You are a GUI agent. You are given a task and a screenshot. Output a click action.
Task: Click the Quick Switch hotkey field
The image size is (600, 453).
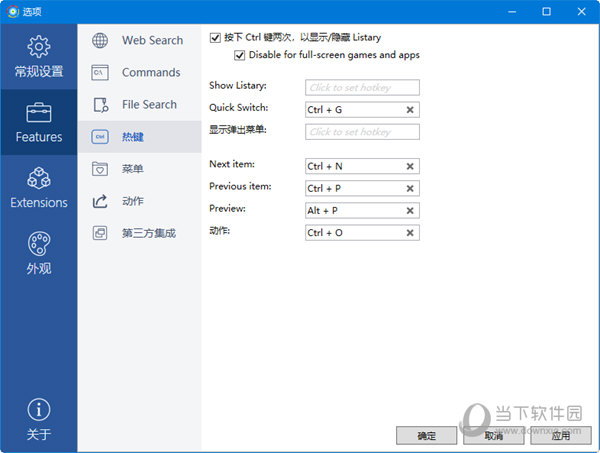362,110
